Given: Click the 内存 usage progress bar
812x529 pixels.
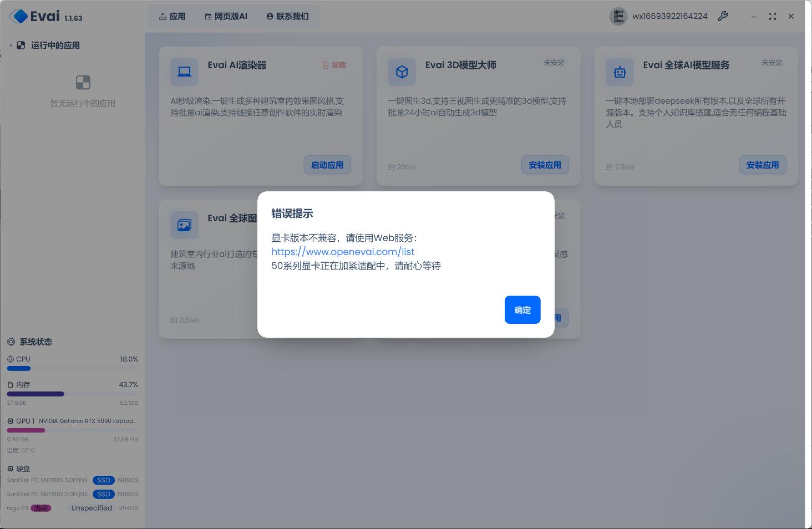Looking at the screenshot, I should pyautogui.click(x=72, y=394).
